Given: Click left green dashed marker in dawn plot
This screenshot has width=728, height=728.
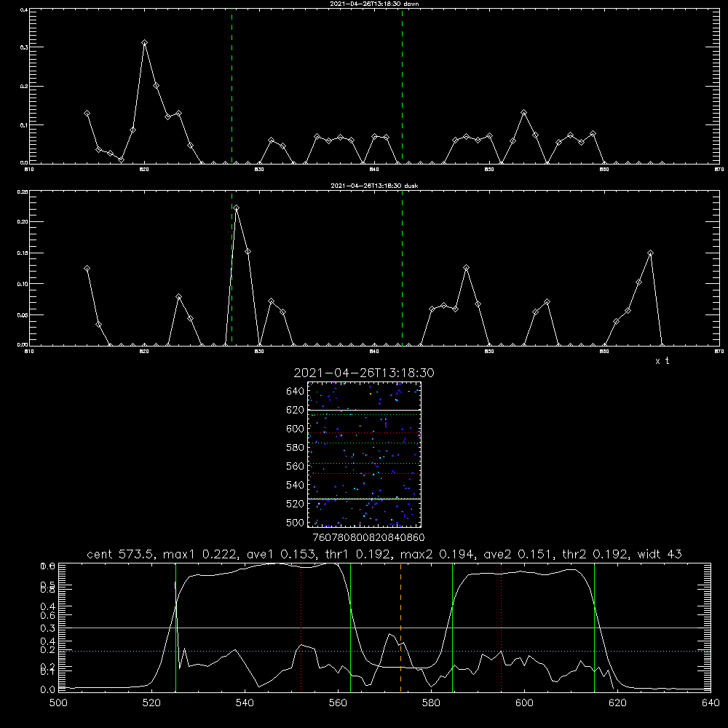Looking at the screenshot, I should click(x=232, y=86).
